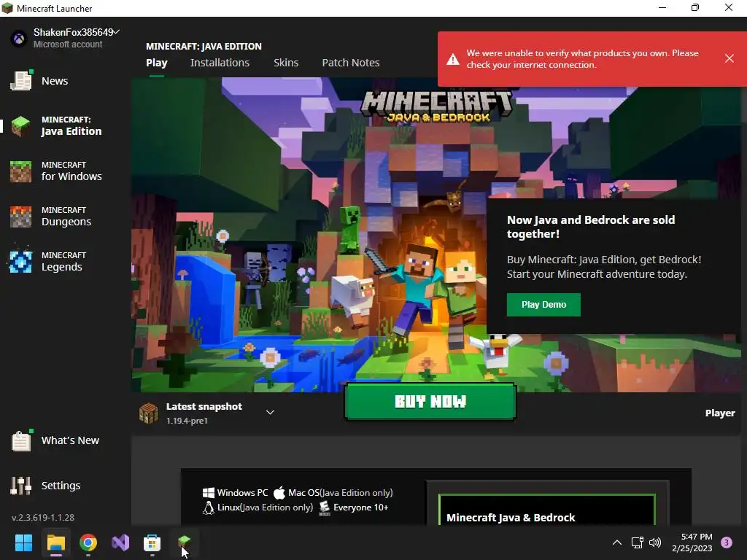Screen dimensions: 747x560
Task: Click the Minecraft Java & Bedrock logo banner
Action: [x=437, y=106]
